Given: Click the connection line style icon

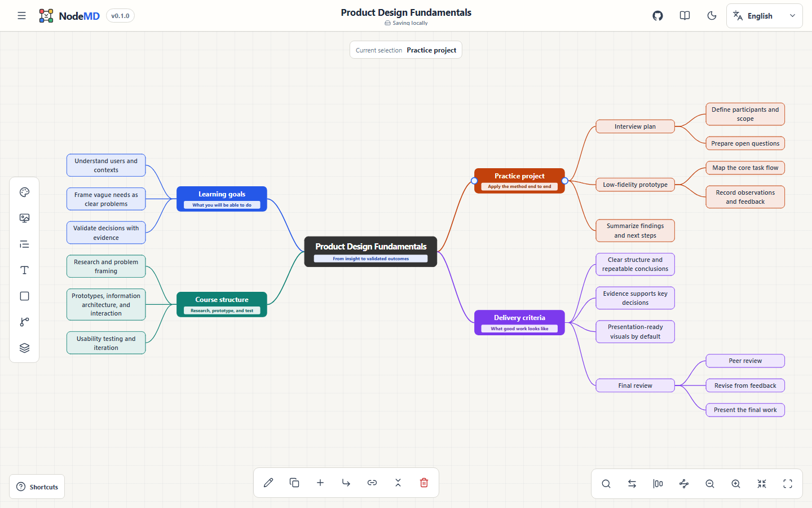Looking at the screenshot, I should click(x=684, y=484).
